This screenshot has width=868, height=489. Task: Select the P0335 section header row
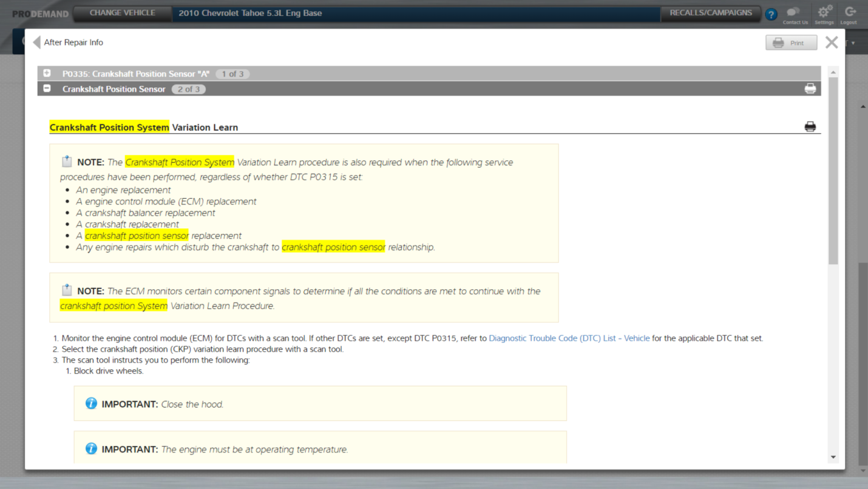[x=425, y=74]
